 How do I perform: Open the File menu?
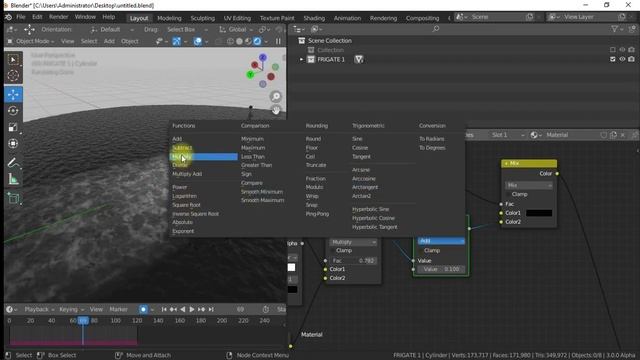(21, 17)
